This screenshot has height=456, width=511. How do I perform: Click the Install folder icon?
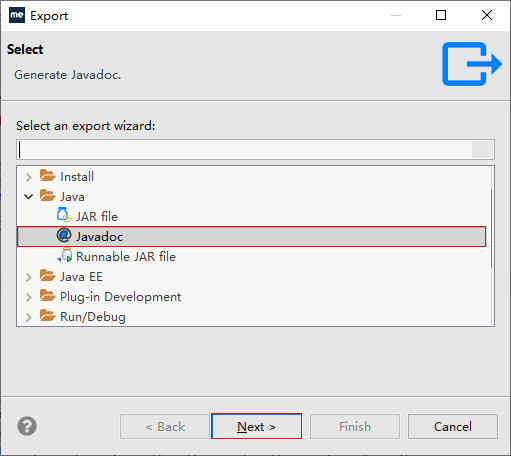(x=48, y=175)
